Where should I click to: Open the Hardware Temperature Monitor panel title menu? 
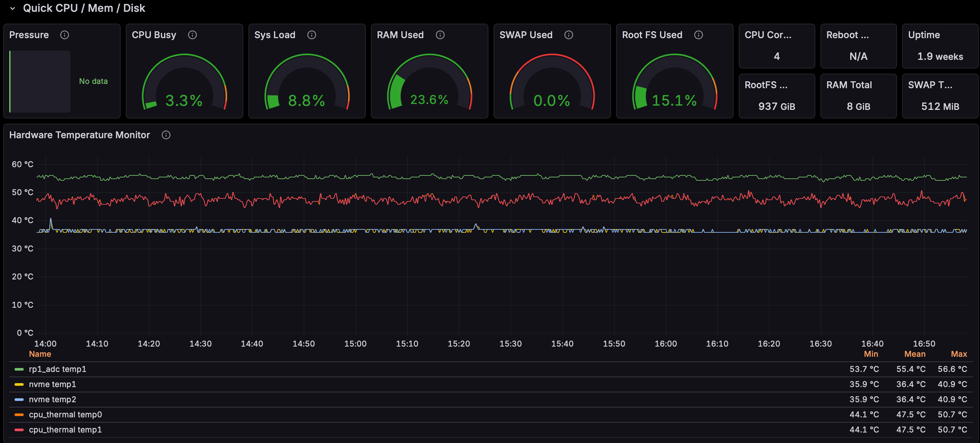pyautogui.click(x=79, y=135)
